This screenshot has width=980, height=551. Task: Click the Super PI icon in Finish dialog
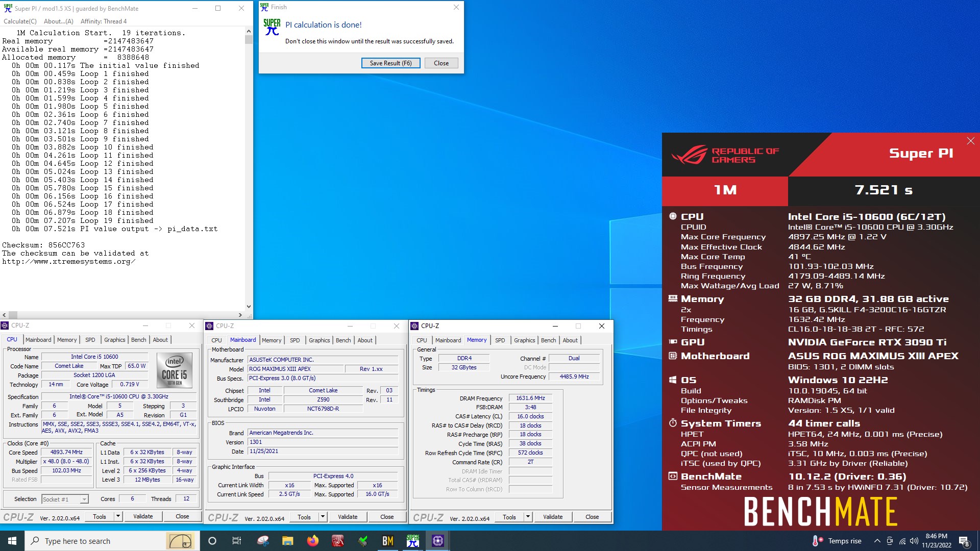coord(272,27)
